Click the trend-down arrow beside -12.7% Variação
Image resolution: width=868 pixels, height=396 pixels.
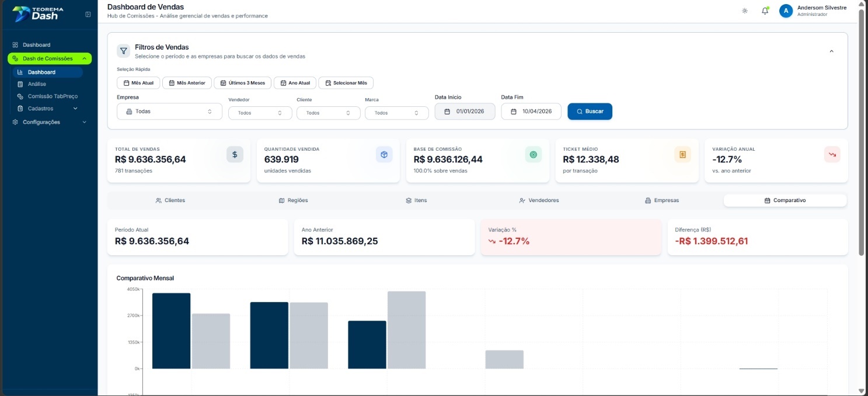[x=492, y=241]
